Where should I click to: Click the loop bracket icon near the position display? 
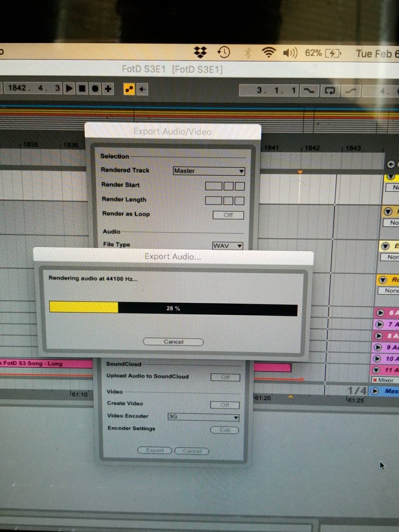click(x=330, y=90)
